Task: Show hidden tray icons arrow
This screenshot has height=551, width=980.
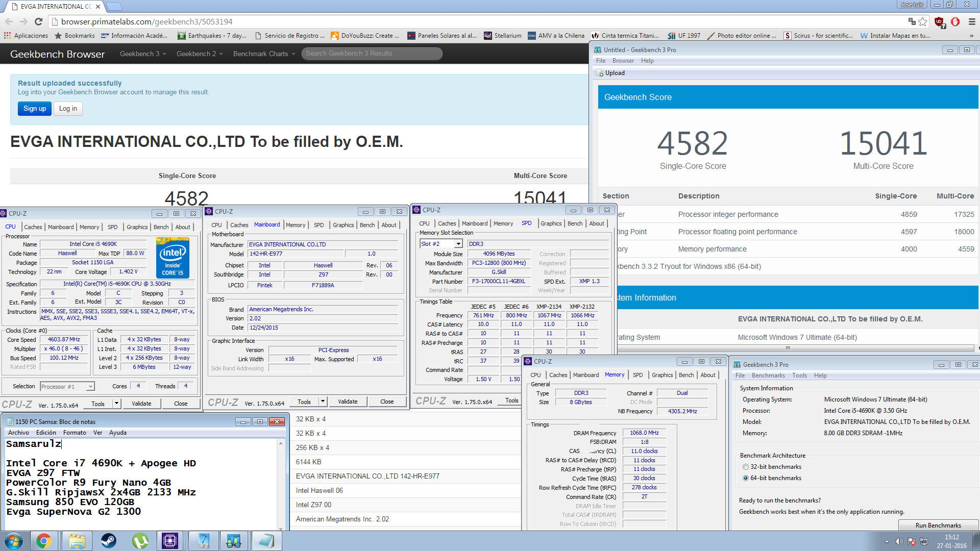Action: click(x=887, y=541)
